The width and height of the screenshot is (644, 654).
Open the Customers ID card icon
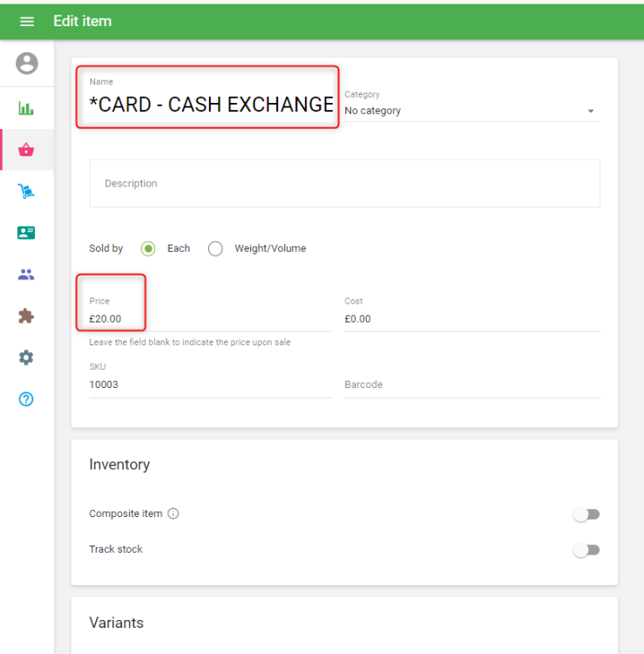click(x=26, y=233)
